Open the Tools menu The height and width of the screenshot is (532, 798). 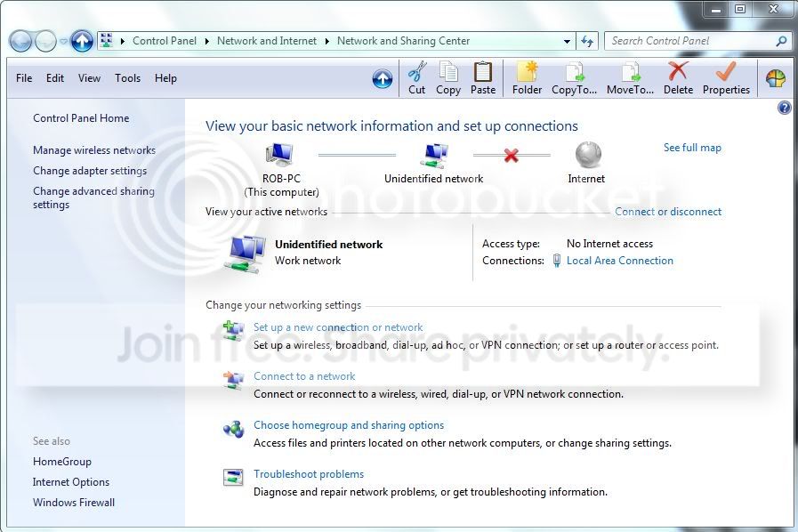click(x=127, y=78)
